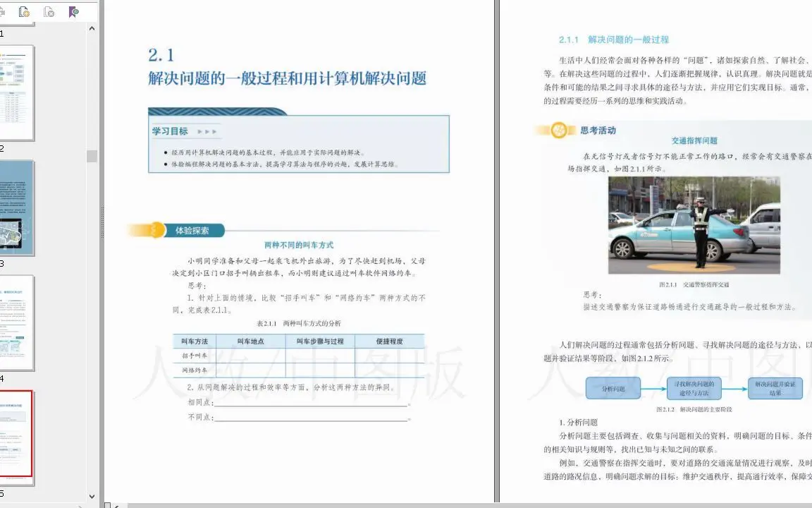Click the table row label '招手叫车'

point(195,356)
